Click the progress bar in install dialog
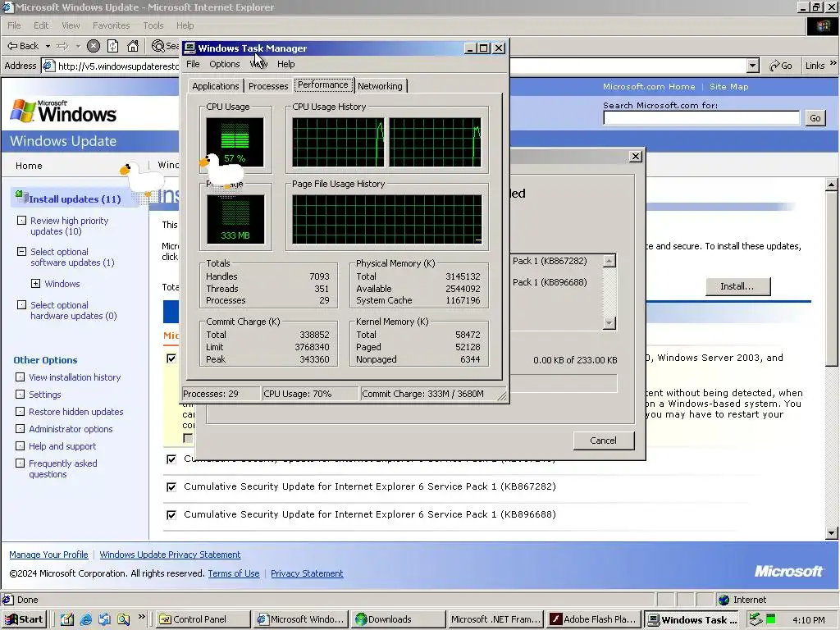This screenshot has width=840, height=630. [x=564, y=384]
